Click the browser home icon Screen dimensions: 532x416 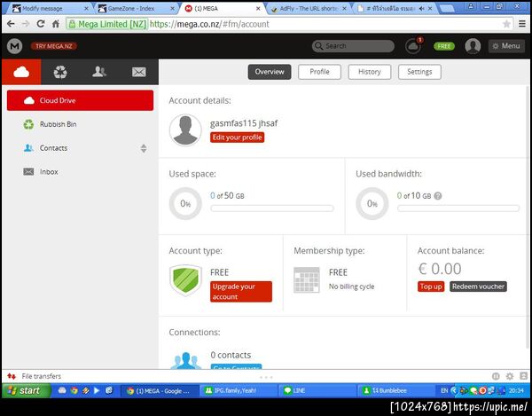click(56, 24)
